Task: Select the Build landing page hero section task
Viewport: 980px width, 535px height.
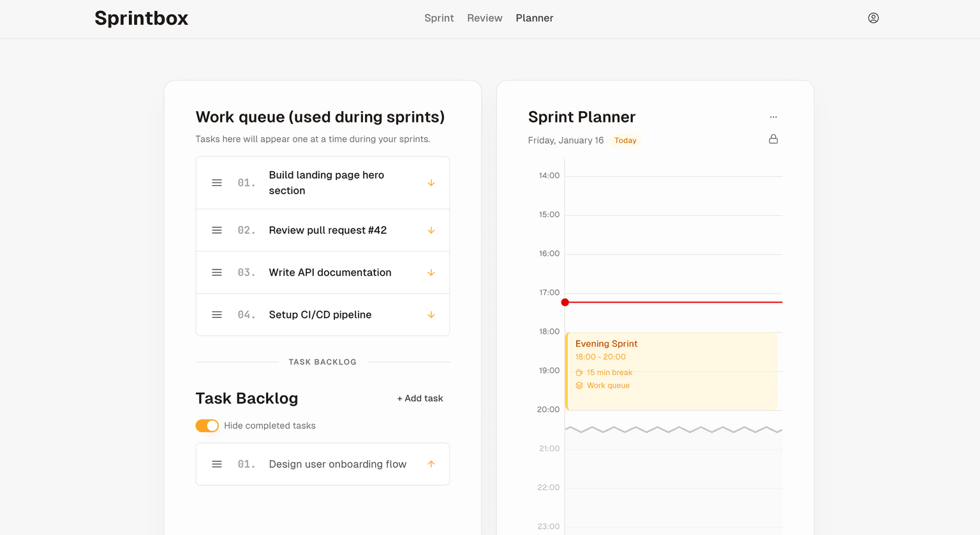Action: [x=326, y=183]
